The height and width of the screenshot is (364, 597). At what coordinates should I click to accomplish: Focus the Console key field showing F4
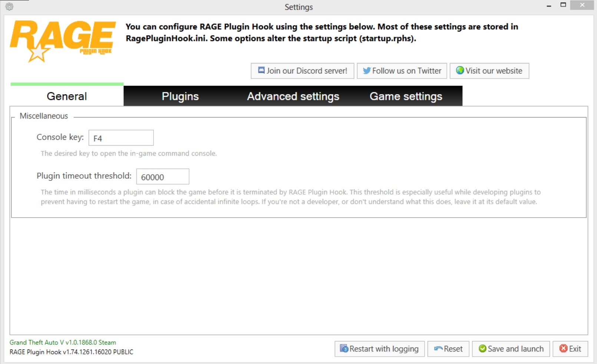121,138
